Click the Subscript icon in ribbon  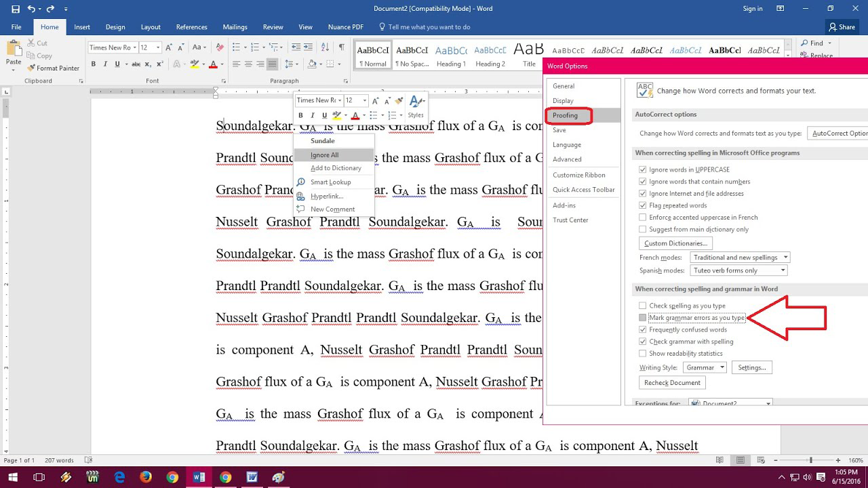[x=149, y=64]
